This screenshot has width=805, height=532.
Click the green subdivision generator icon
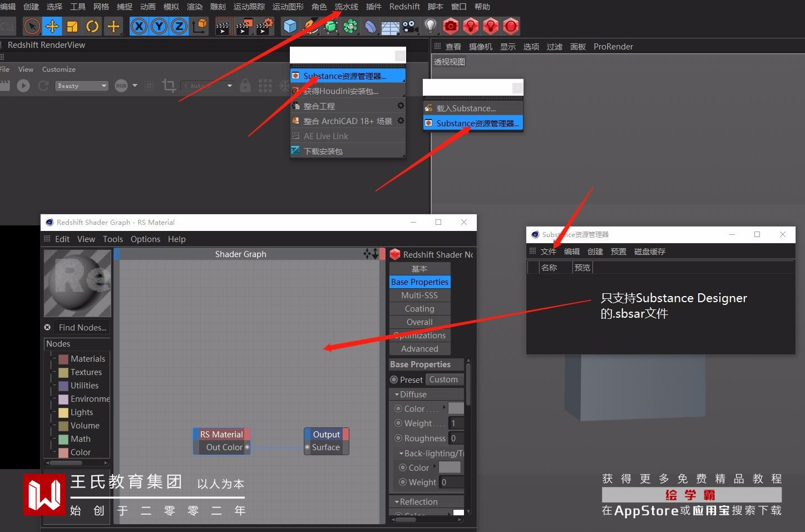[330, 26]
